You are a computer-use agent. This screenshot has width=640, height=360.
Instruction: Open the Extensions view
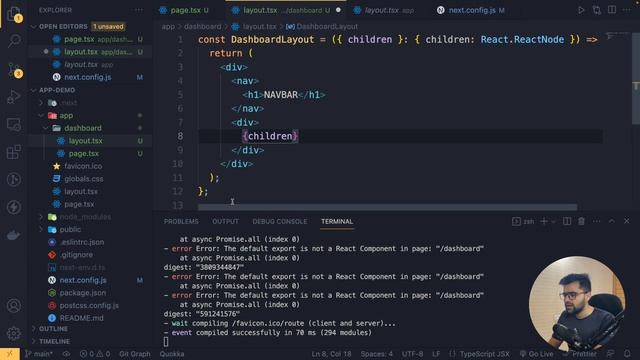click(x=14, y=152)
